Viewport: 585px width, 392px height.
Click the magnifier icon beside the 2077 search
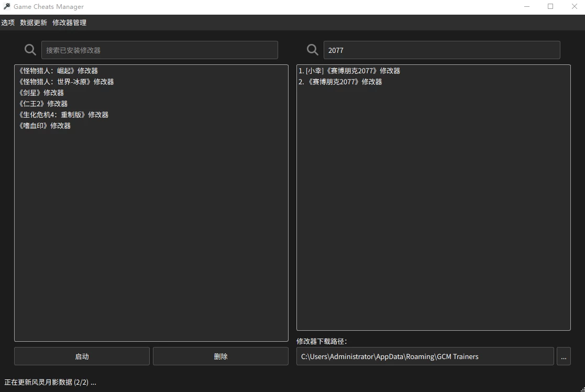[x=312, y=50]
